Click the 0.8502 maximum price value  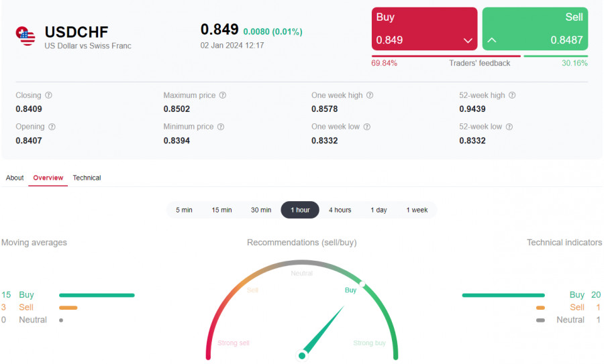(177, 109)
